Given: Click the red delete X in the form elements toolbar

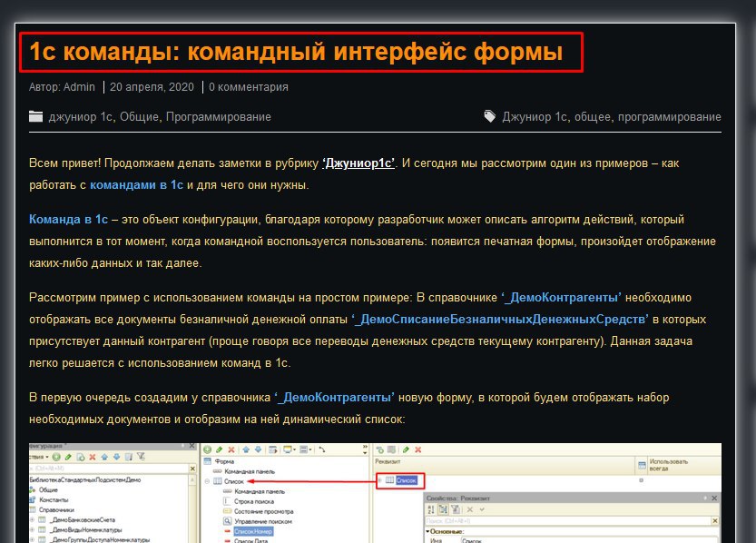Looking at the screenshot, I should (231, 449).
